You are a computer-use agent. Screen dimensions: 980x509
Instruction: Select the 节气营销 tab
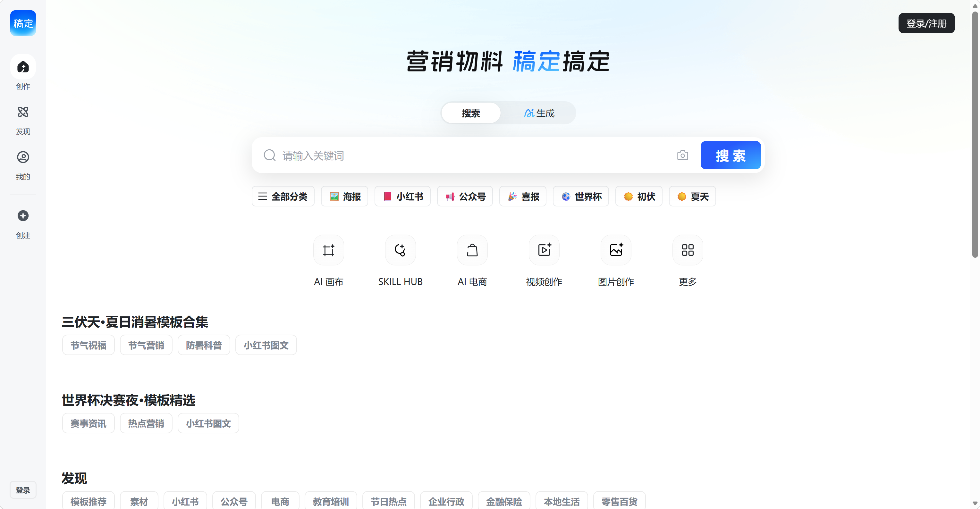tap(146, 345)
